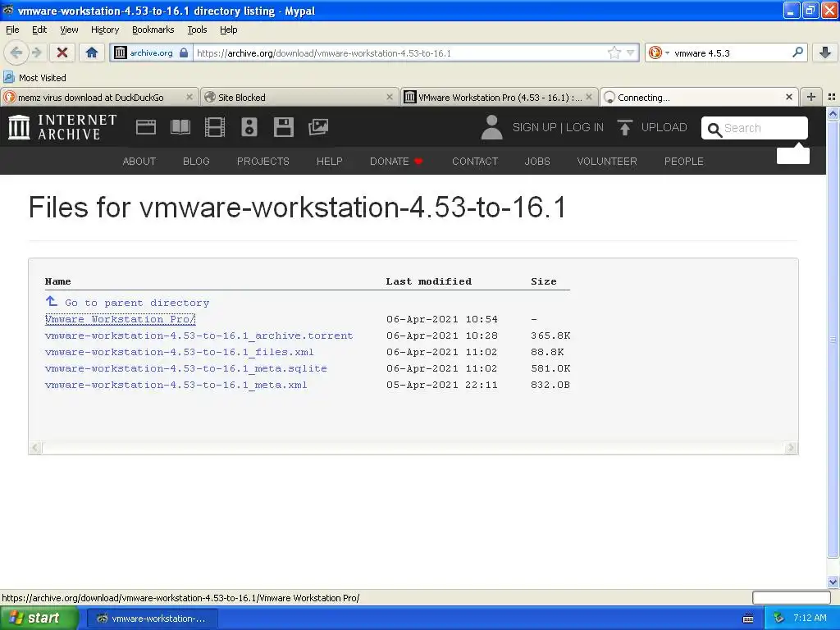Open the JOBS nav link
Image resolution: width=840 pixels, height=630 pixels.
click(537, 162)
